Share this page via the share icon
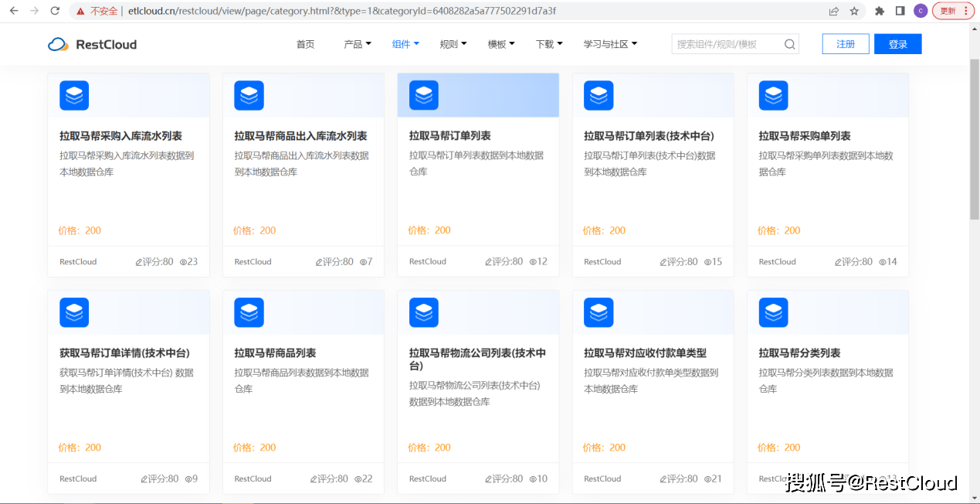The height and width of the screenshot is (504, 980). 834,11
